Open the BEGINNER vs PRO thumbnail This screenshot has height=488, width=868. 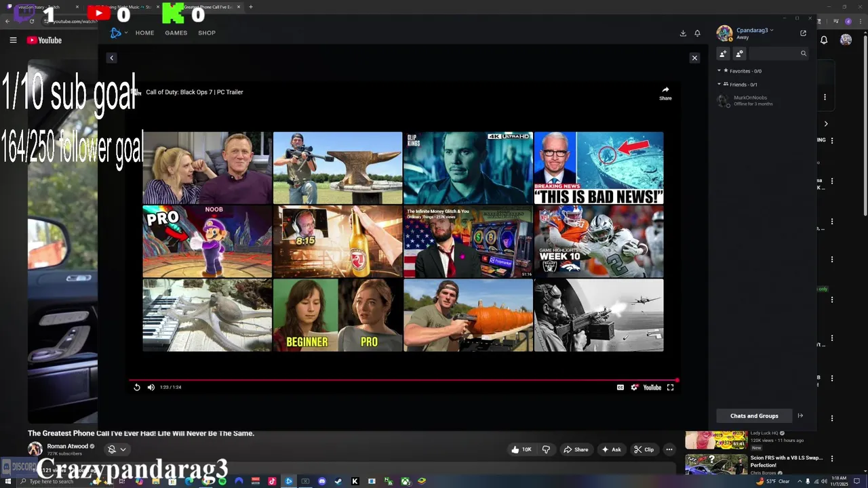(337, 315)
